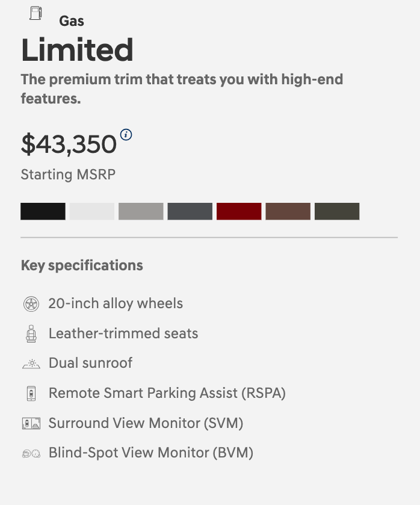Select the white exterior color swatch

pos(91,211)
